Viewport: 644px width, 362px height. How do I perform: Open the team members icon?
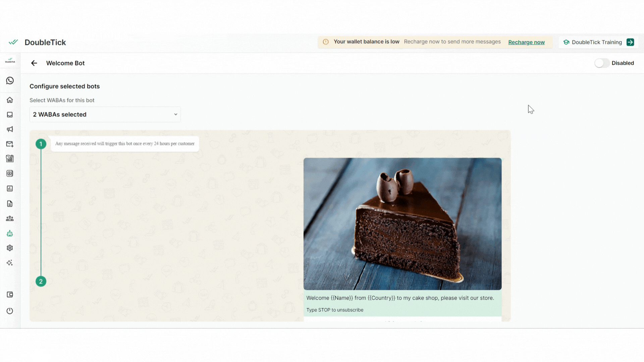tap(10, 219)
